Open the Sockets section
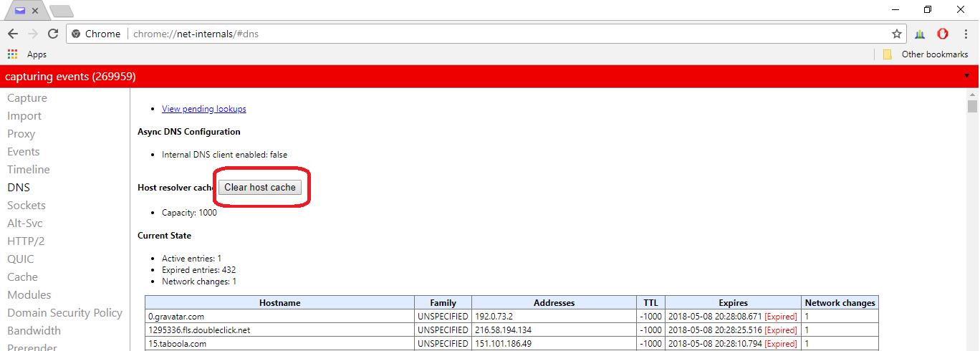Image resolution: width=980 pixels, height=351 pixels. coord(27,206)
